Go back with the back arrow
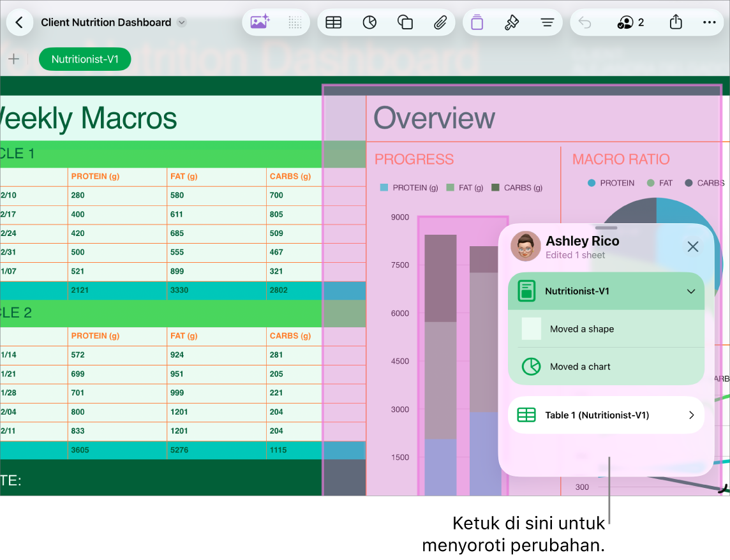This screenshot has height=560, width=730. click(x=20, y=22)
